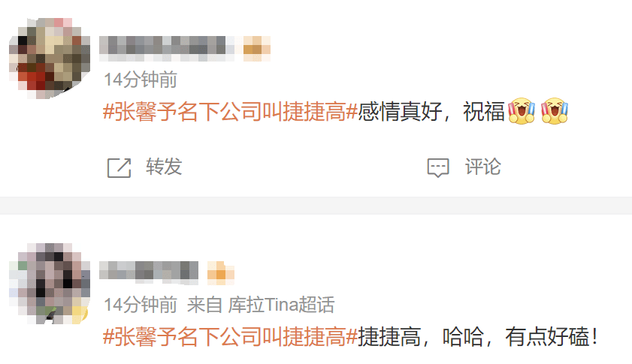Open hashtag 张馨予名下公司叫捷捷高 in second post
This screenshot has height=364, width=632.
231,337
